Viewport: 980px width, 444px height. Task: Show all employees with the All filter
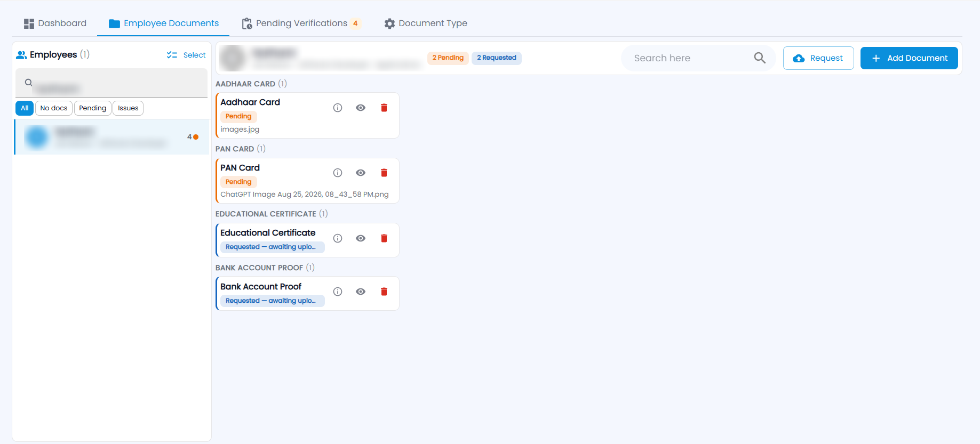point(25,108)
